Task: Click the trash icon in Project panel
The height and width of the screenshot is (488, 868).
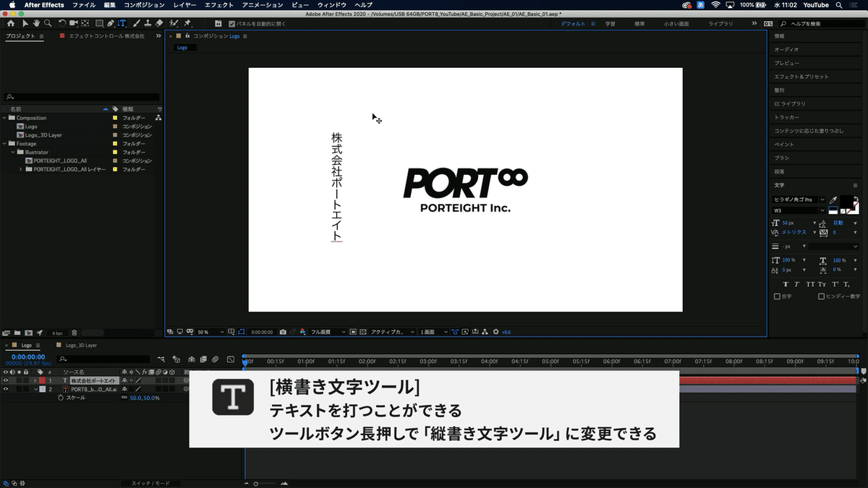Action: [75, 333]
